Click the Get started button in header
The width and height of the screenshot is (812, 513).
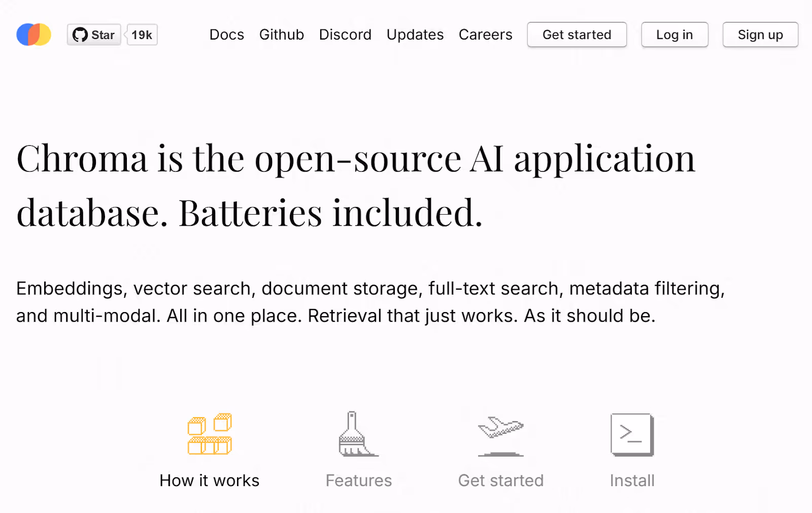(577, 35)
